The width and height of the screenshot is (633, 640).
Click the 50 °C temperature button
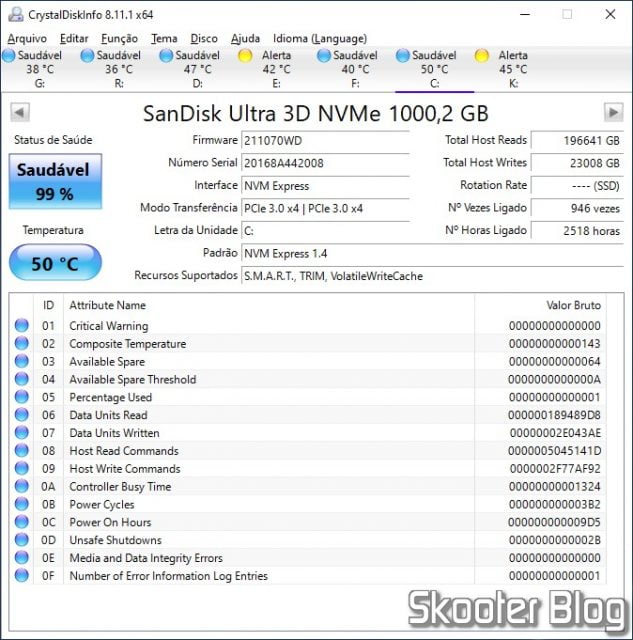(x=55, y=262)
